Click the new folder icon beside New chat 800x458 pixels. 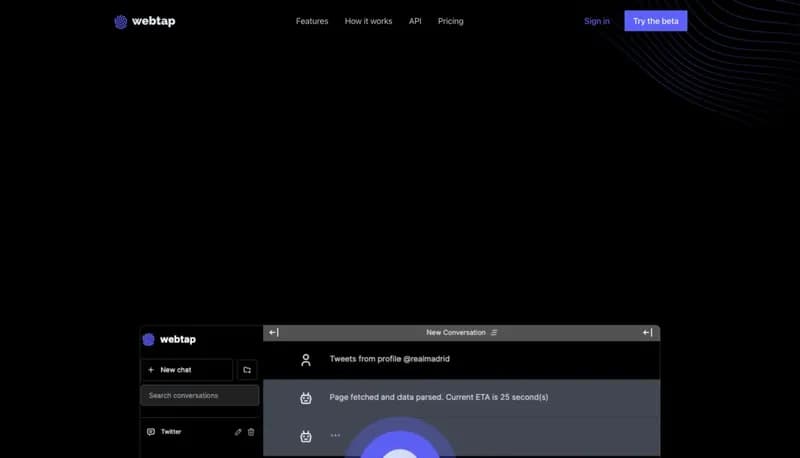tap(247, 370)
